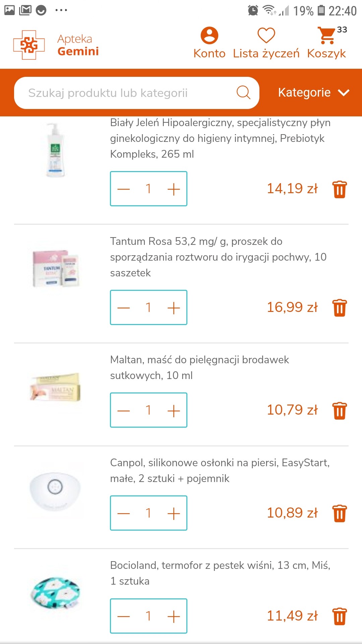Increase Maltan ointment quantity
The height and width of the screenshot is (644, 362).
click(x=174, y=411)
